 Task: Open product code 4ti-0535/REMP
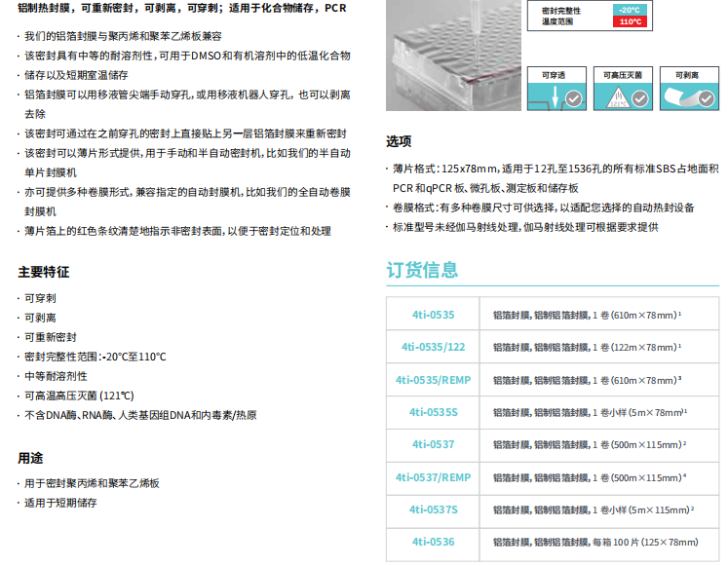[433, 380]
